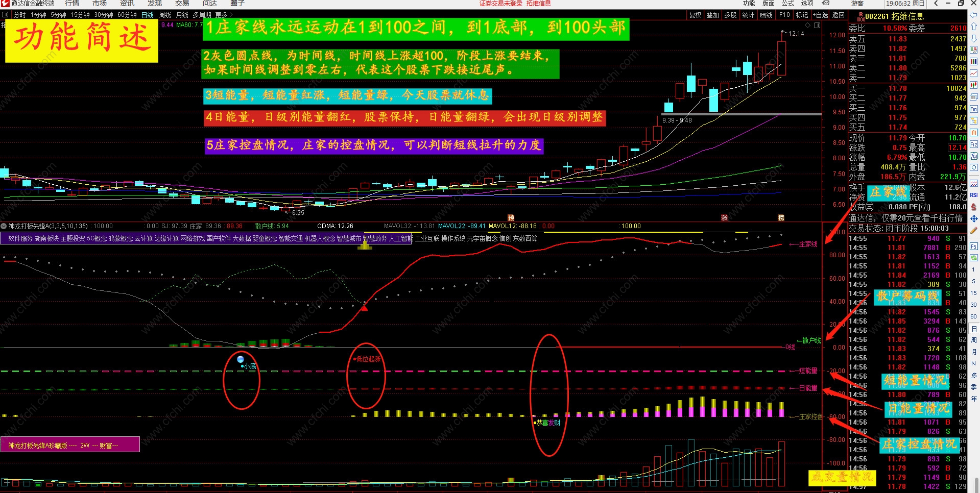Click the 标记 button
Viewport: 980px width, 493px height.
coord(802,15)
